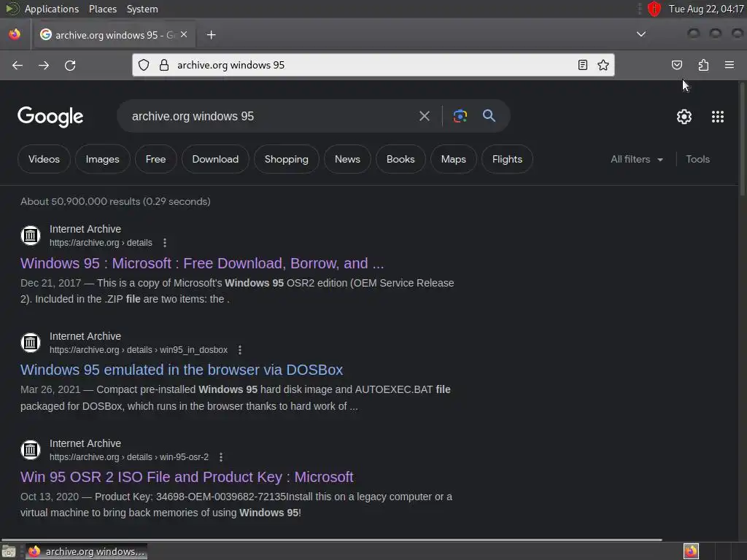Open Windows 95 : Microsoft Free Download link
The image size is (747, 560).
[x=202, y=263]
